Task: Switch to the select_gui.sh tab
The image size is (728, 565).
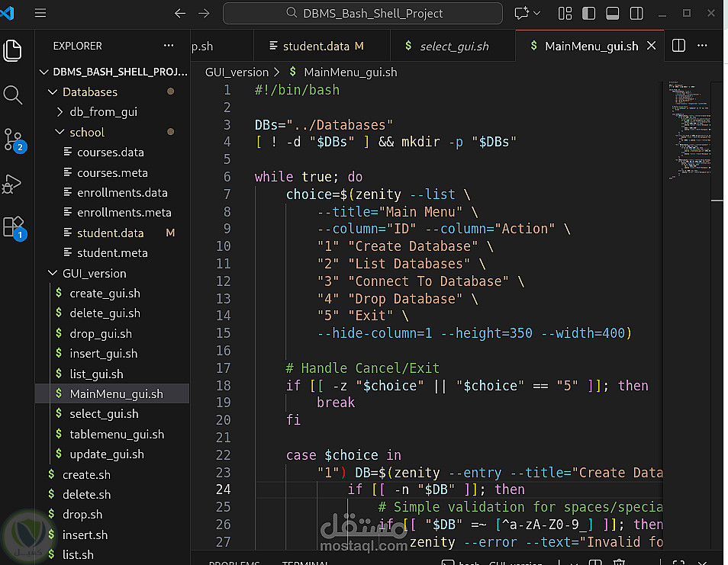Action: (x=454, y=47)
